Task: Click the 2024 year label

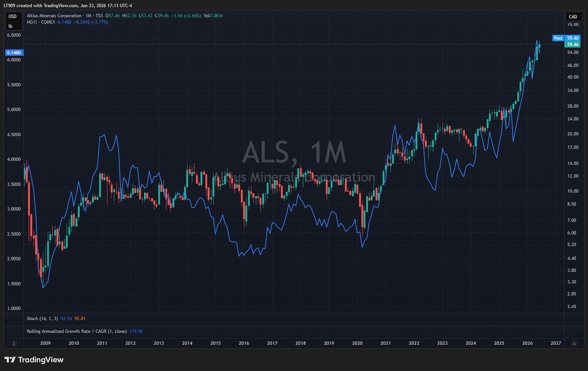Action: (x=470, y=343)
